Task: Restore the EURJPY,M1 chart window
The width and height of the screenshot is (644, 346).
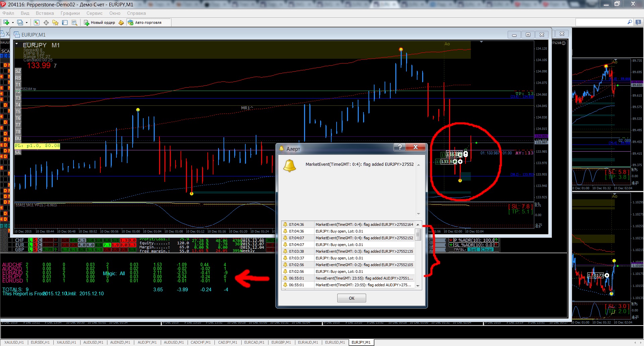Action: 528,35
